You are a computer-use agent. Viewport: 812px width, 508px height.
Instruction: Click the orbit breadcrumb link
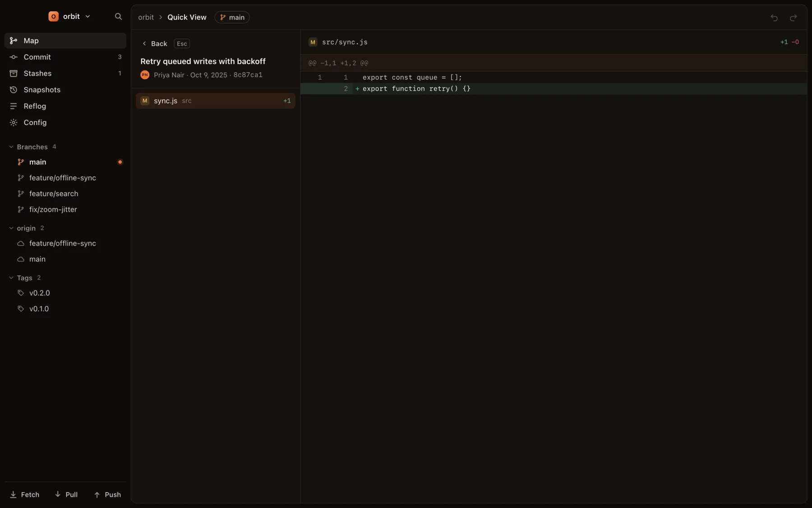coord(146,17)
